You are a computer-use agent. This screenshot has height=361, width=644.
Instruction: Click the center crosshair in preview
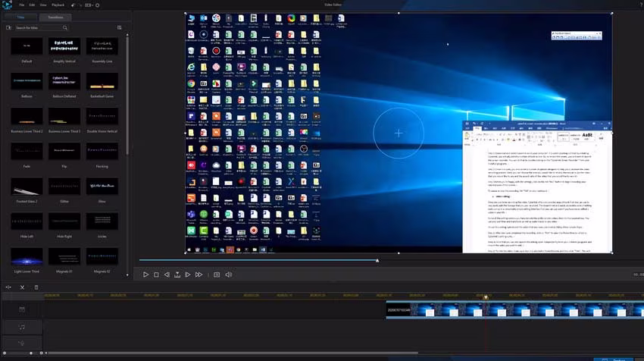399,133
